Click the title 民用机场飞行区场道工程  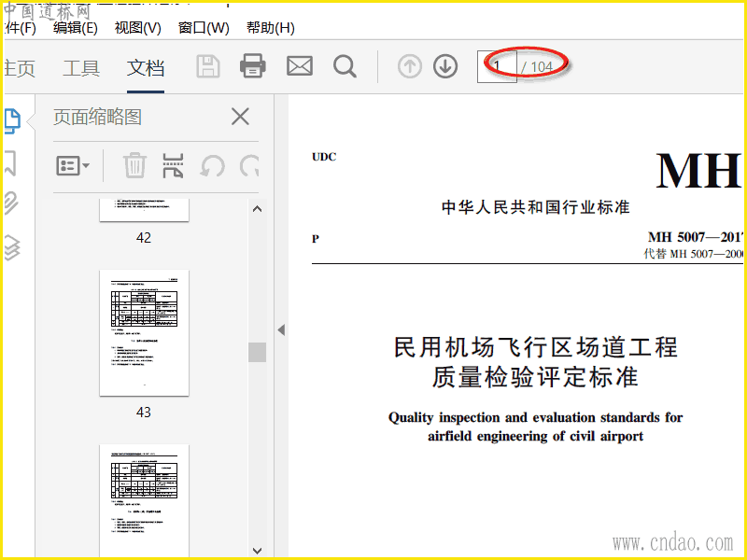(x=535, y=346)
